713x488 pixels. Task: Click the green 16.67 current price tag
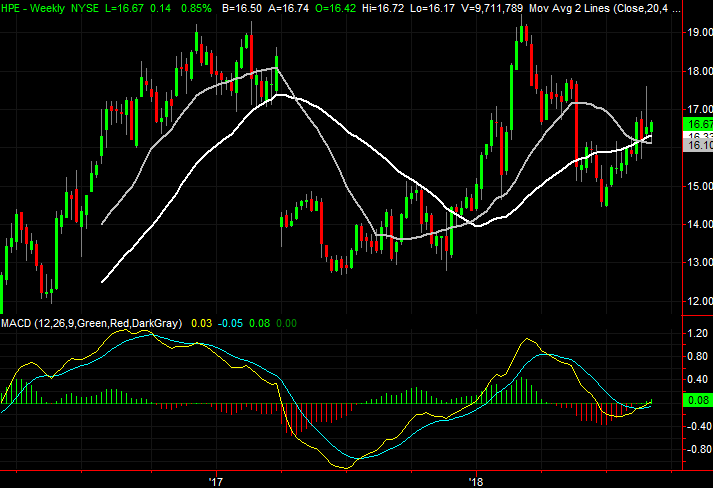pos(696,123)
